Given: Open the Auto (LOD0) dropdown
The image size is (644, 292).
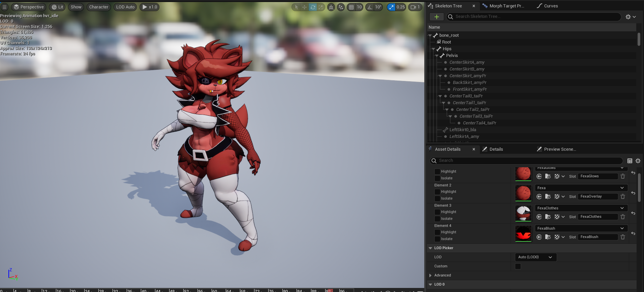Looking at the screenshot, I should [x=536, y=257].
